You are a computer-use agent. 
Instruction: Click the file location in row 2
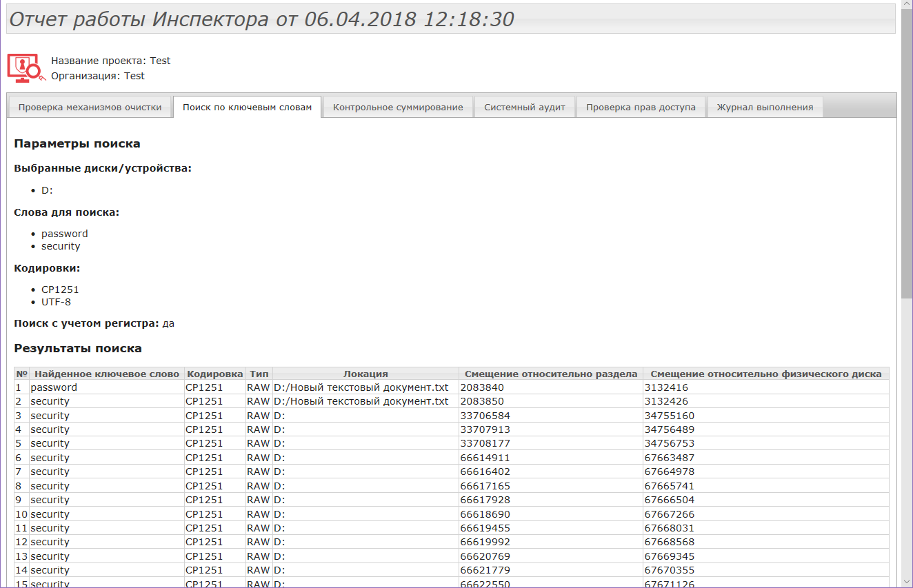pyautogui.click(x=361, y=401)
